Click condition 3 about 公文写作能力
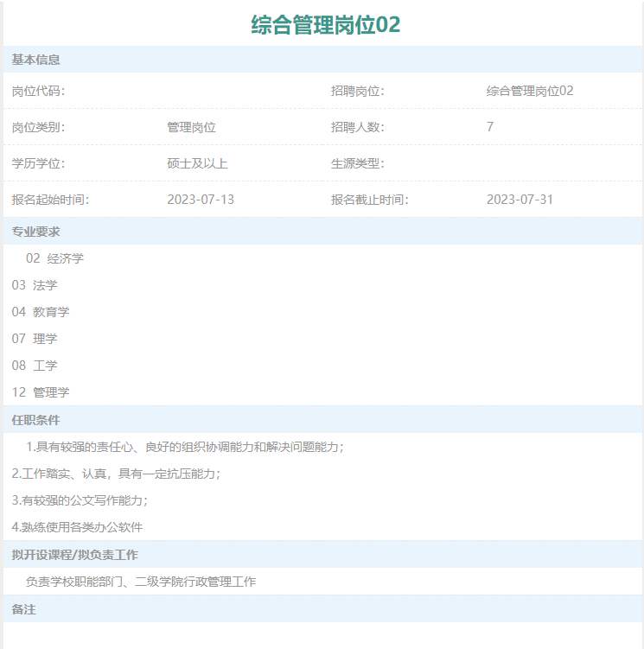The height and width of the screenshot is (649, 644). 80,500
